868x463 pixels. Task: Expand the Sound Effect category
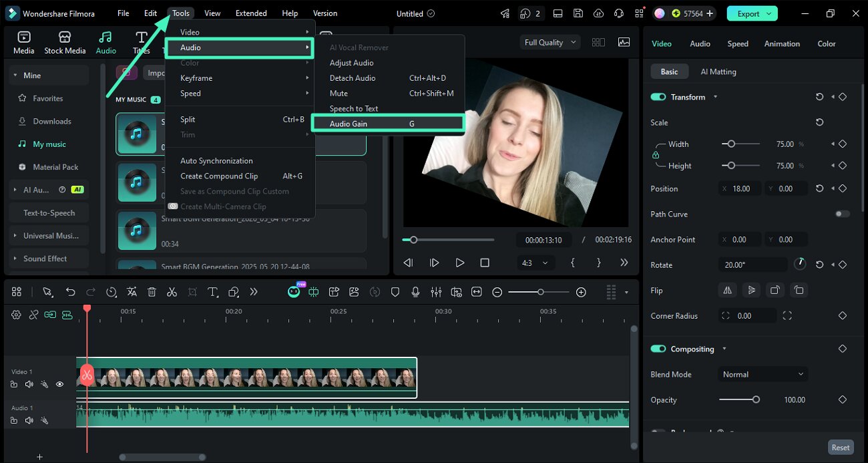coord(15,259)
